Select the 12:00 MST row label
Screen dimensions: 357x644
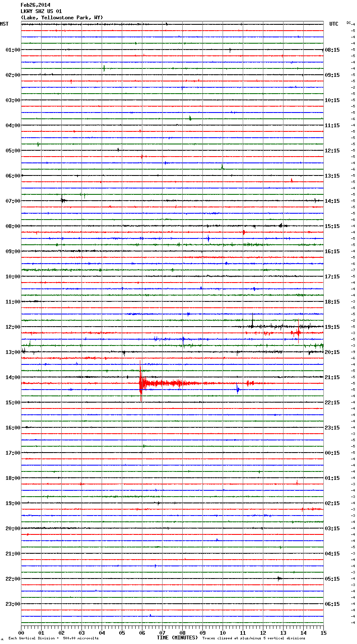point(13,327)
